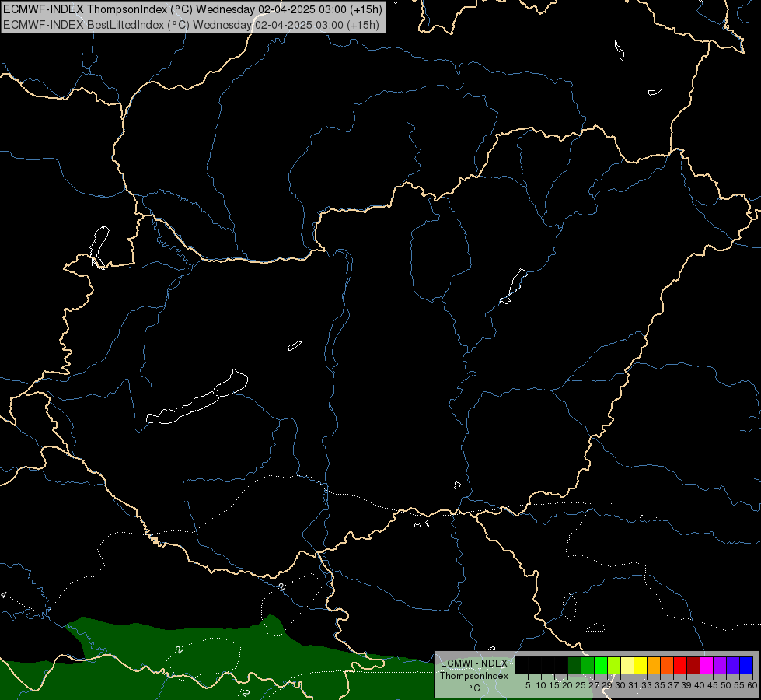Click the legend tick label 5

528,685
